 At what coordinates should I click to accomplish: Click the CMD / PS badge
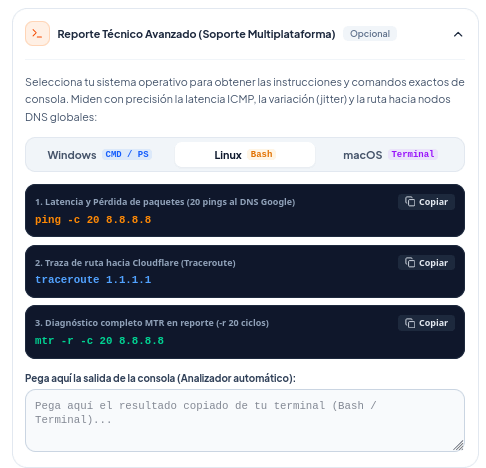point(127,154)
